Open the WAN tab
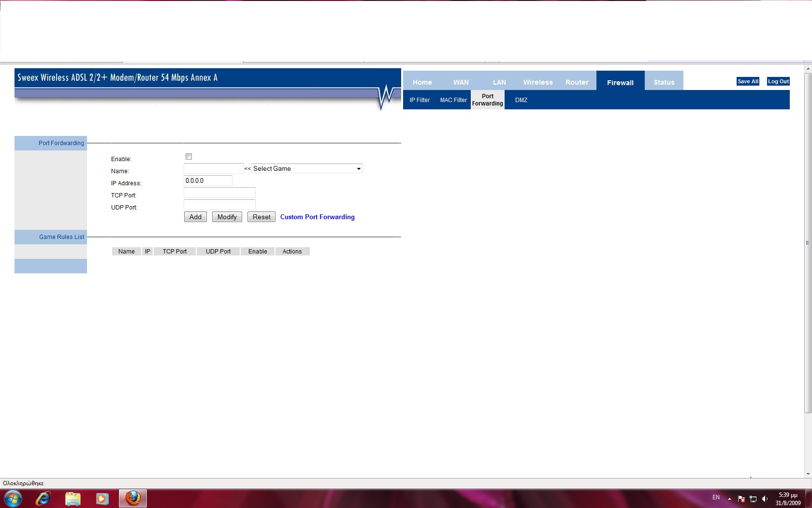812x508 pixels. click(x=461, y=82)
